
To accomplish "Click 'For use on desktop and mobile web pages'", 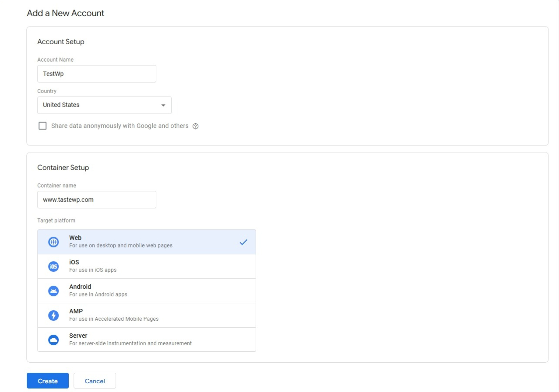I will pos(121,245).
